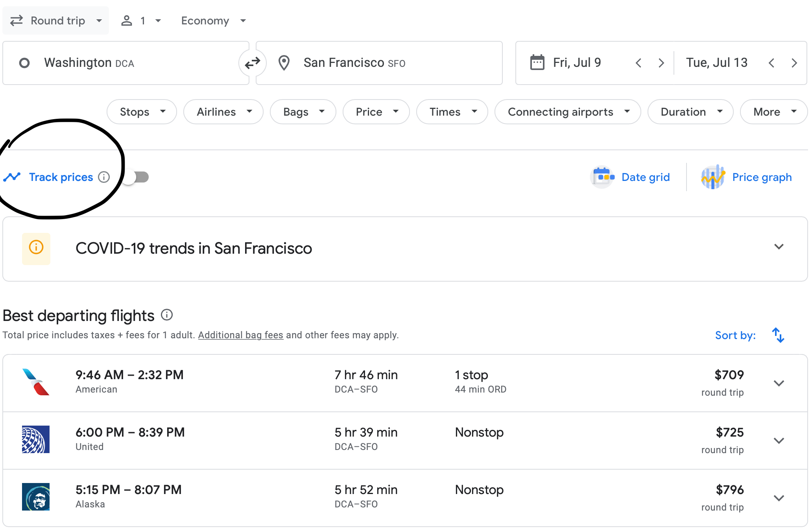Click the Track prices info icon
Screen dimensions: 812x531
click(x=104, y=177)
